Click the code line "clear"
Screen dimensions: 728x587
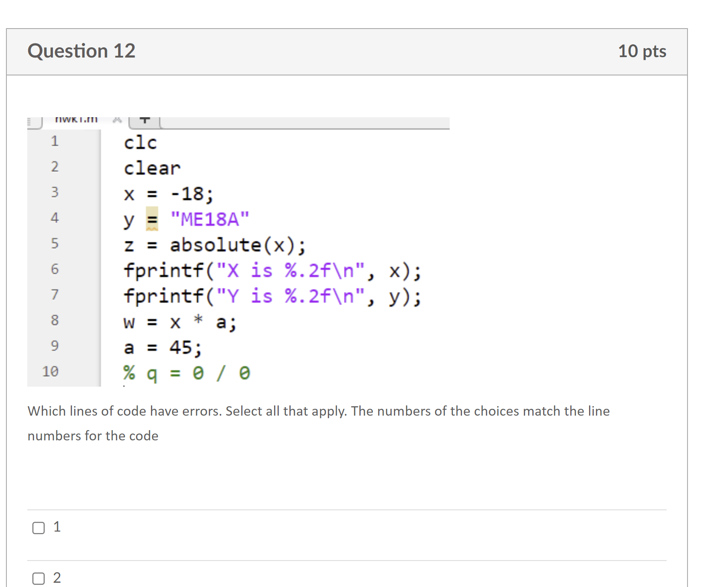tap(152, 168)
